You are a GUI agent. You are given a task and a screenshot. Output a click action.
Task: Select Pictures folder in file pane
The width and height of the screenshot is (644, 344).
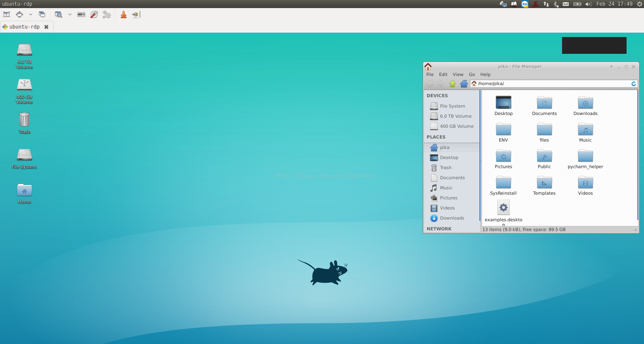pyautogui.click(x=504, y=159)
